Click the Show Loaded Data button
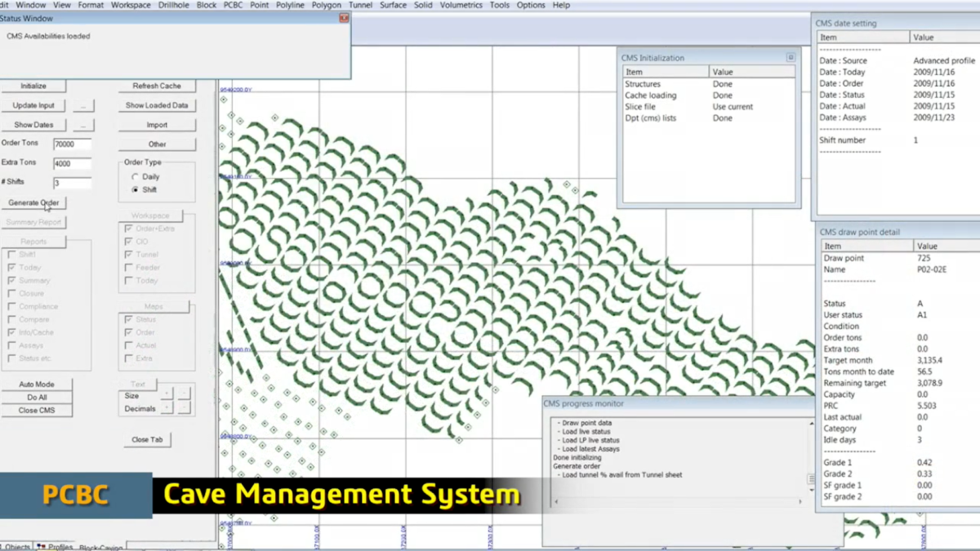Screen dimensions: 980x551 (x=157, y=105)
